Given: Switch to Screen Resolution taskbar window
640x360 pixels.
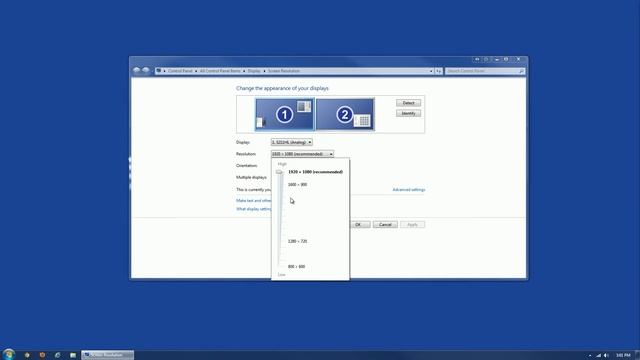Looking at the screenshot, I should pyautogui.click(x=107, y=355).
